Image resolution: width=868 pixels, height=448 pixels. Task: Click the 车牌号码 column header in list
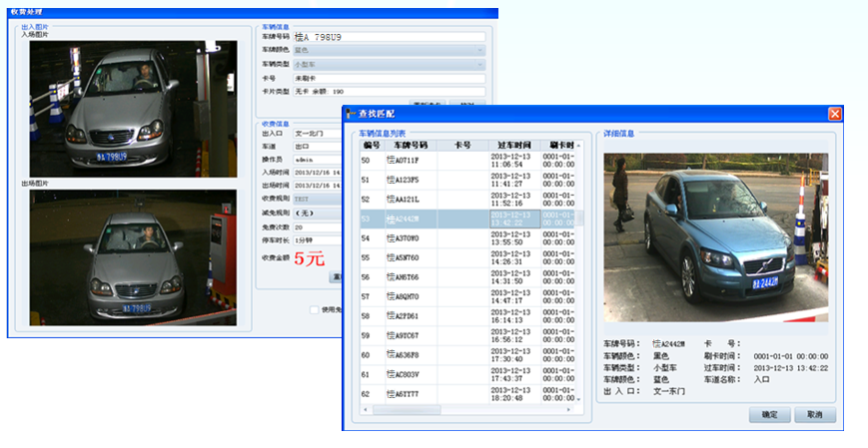pyautogui.click(x=409, y=145)
